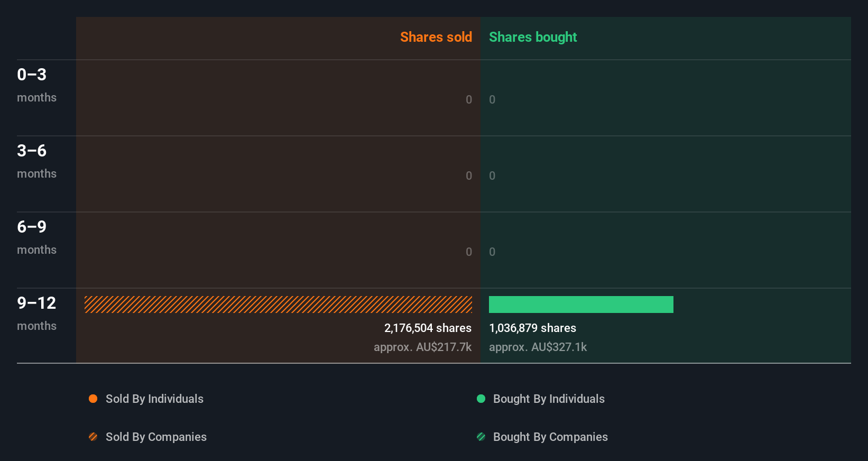Click the orange Sold By Individuals legend dot
The width and height of the screenshot is (868, 461).
coord(93,399)
